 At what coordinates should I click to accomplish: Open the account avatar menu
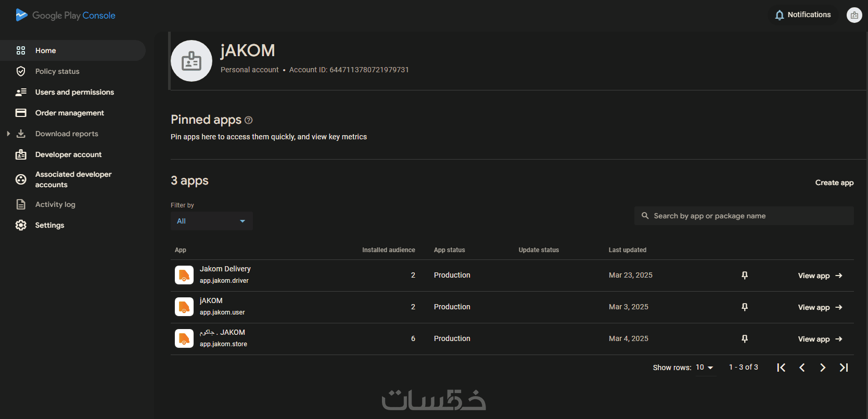[854, 15]
